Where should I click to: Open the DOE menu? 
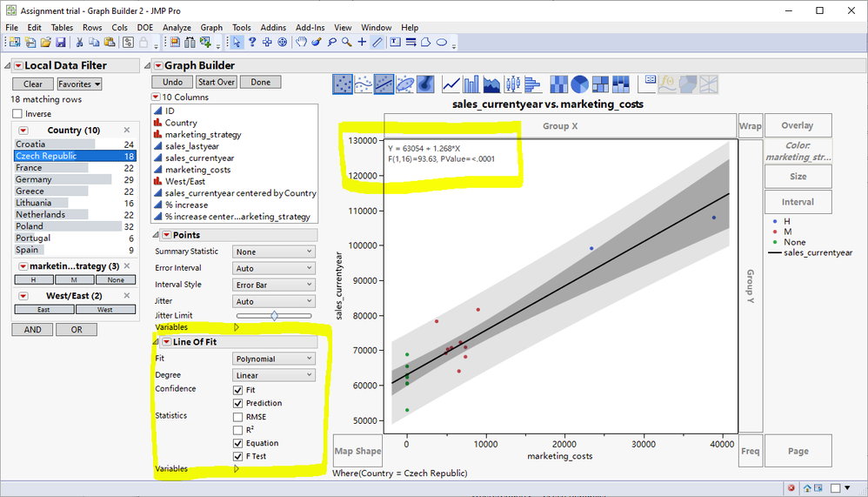(x=144, y=28)
